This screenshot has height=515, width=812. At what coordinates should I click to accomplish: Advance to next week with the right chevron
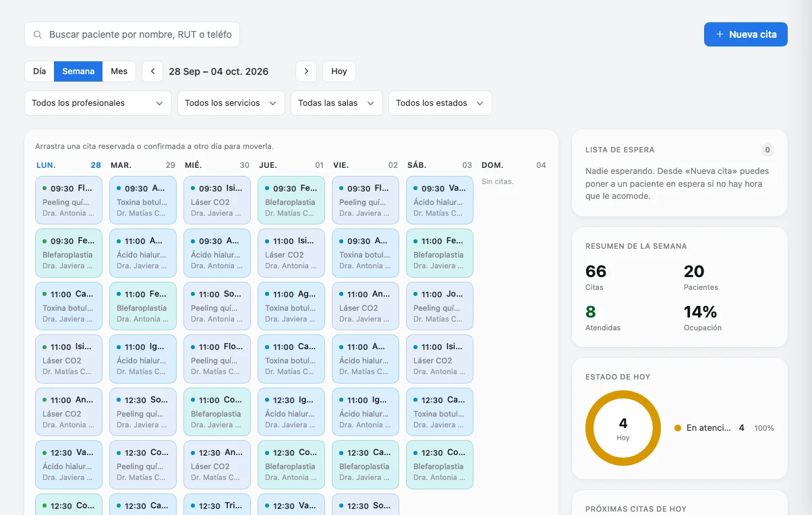pyautogui.click(x=306, y=71)
